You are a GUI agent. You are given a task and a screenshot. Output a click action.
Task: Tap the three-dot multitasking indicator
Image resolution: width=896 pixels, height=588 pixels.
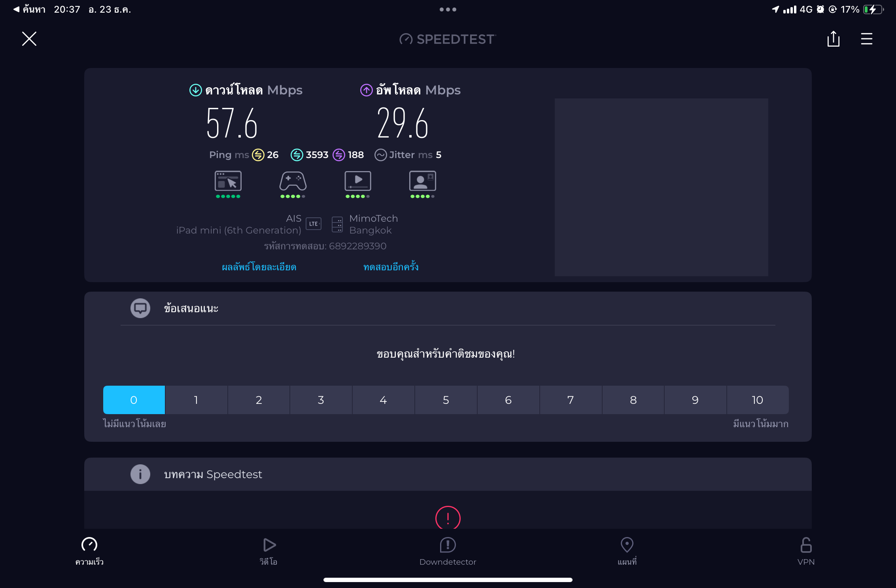448,9
